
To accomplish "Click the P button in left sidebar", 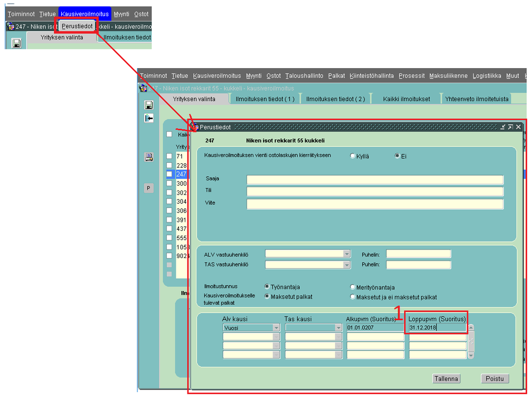I will [x=149, y=188].
